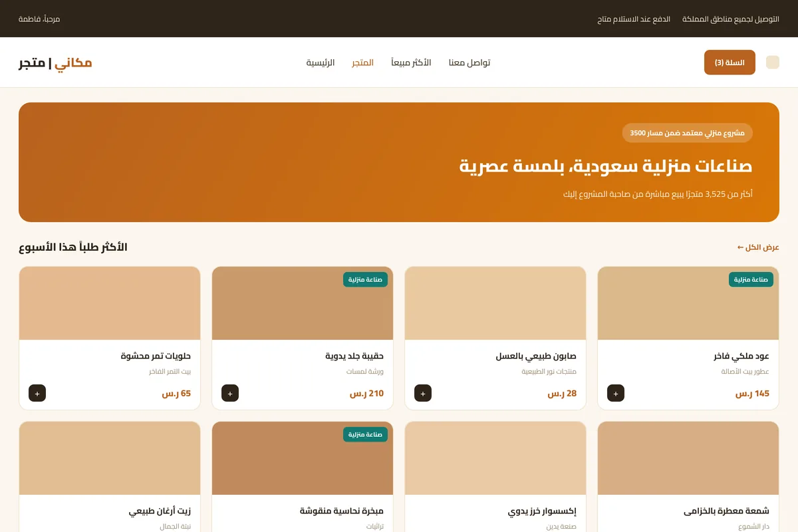Open حلويات تمر محشوة product image
Viewport: 798px width, 532px height.
[x=110, y=303]
